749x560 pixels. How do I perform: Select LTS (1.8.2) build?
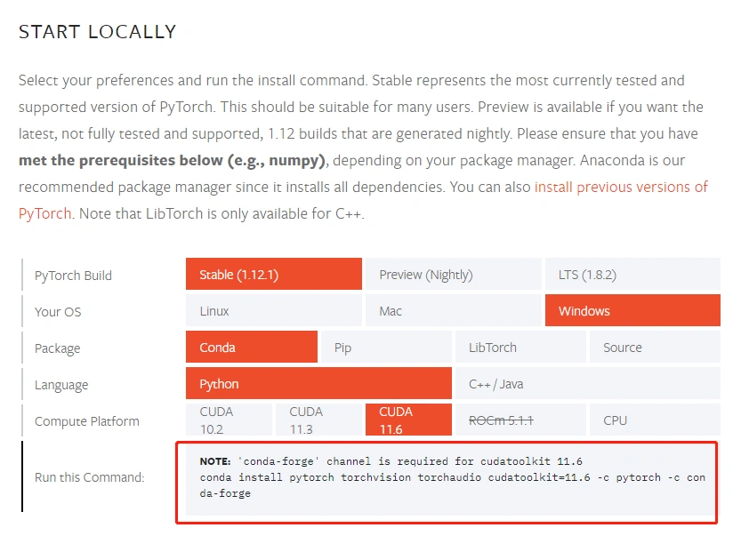coord(632,274)
